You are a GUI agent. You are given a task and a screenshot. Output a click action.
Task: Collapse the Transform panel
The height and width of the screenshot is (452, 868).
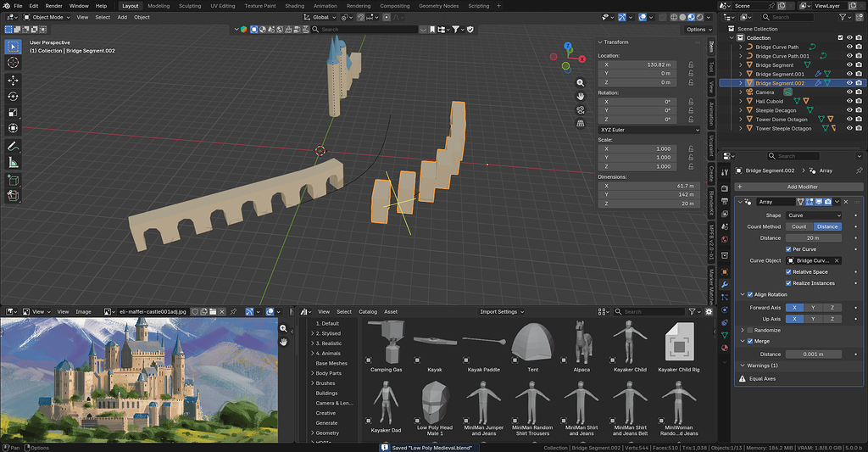599,42
